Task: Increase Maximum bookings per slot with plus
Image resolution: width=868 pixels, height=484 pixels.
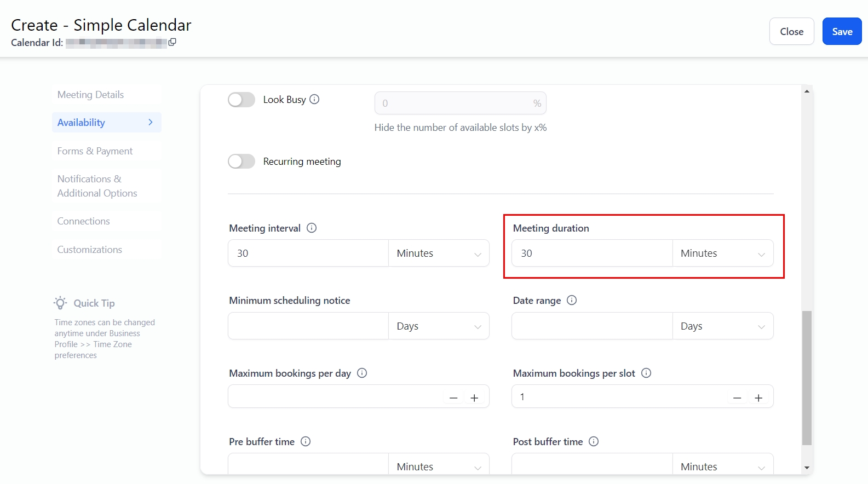Action: click(x=758, y=398)
